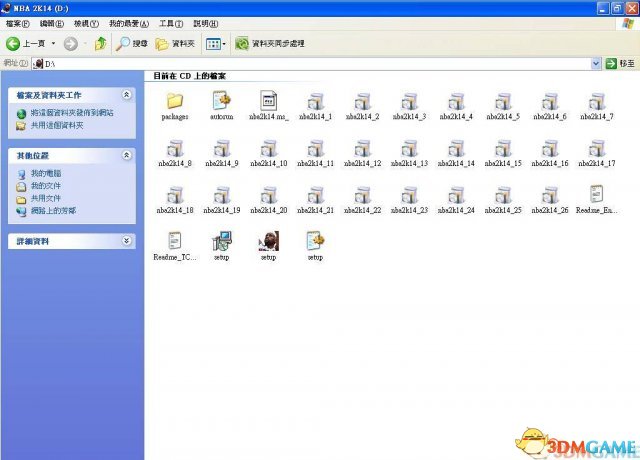Screen dimensions: 640x460
Task: Click the Forward arrow toolbar button
Action: (x=71, y=43)
